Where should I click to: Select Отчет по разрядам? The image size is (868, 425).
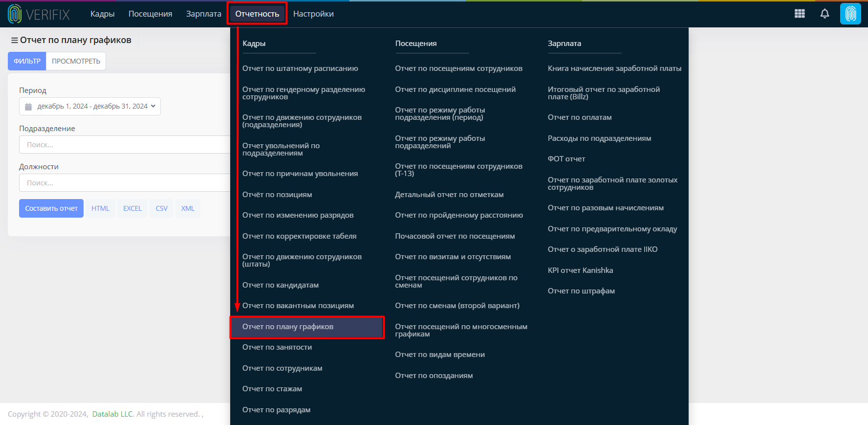click(x=277, y=410)
